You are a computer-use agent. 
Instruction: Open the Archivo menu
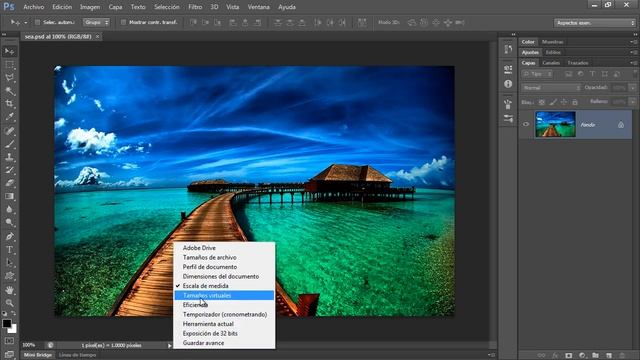33,7
